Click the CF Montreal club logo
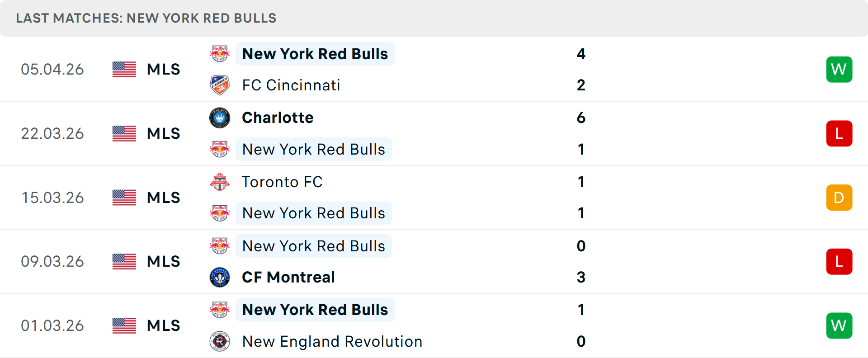 click(x=220, y=277)
